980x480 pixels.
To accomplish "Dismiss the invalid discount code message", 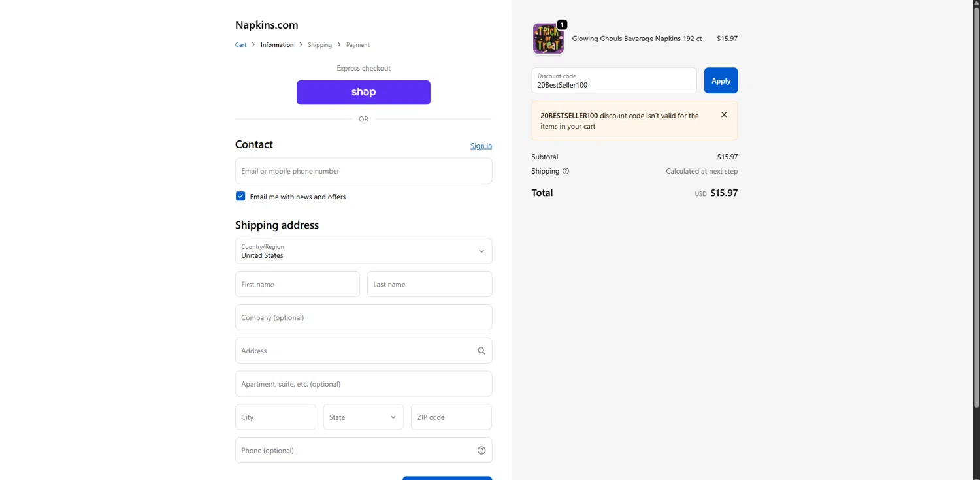I will tap(724, 115).
